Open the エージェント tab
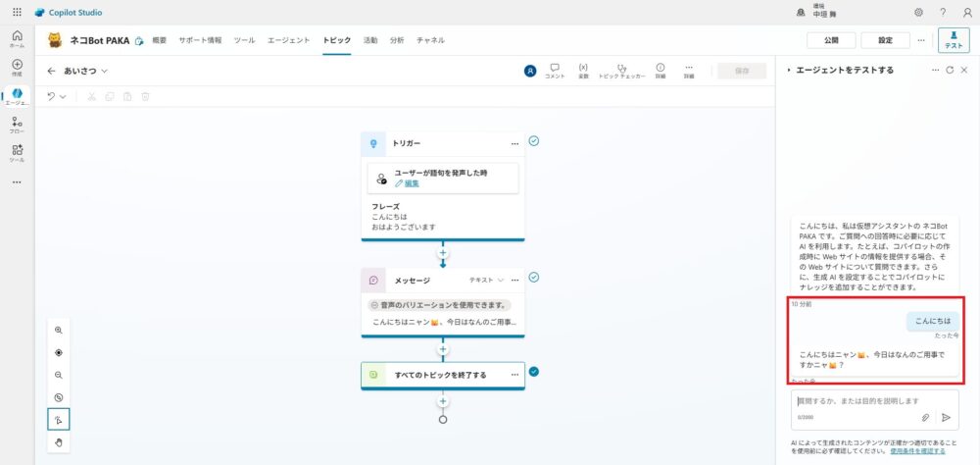 tap(289, 40)
